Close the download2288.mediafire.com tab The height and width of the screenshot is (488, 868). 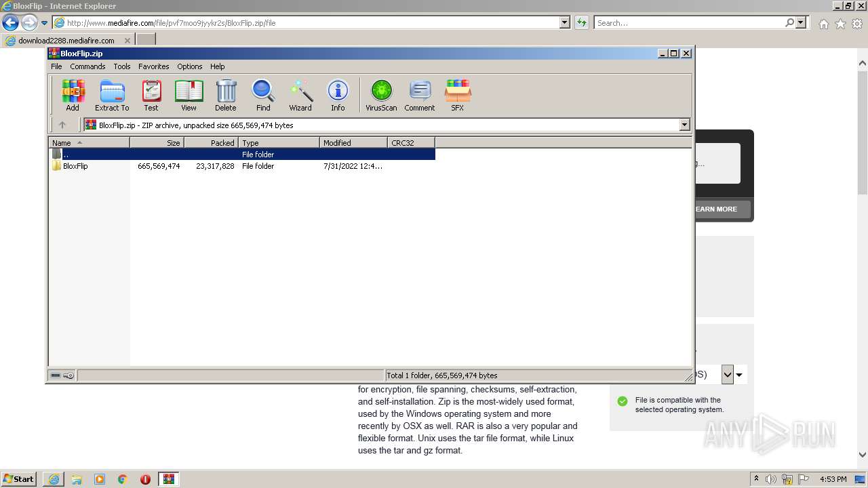coord(127,40)
